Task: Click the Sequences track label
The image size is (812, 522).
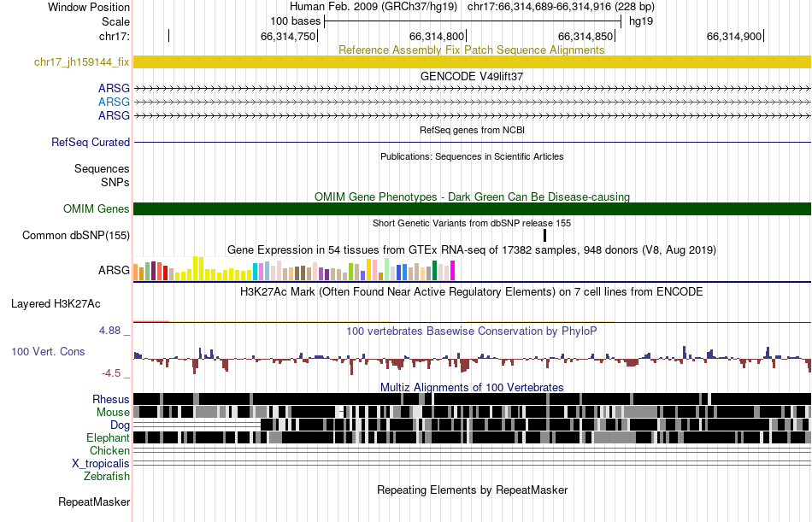Action: coord(102,169)
